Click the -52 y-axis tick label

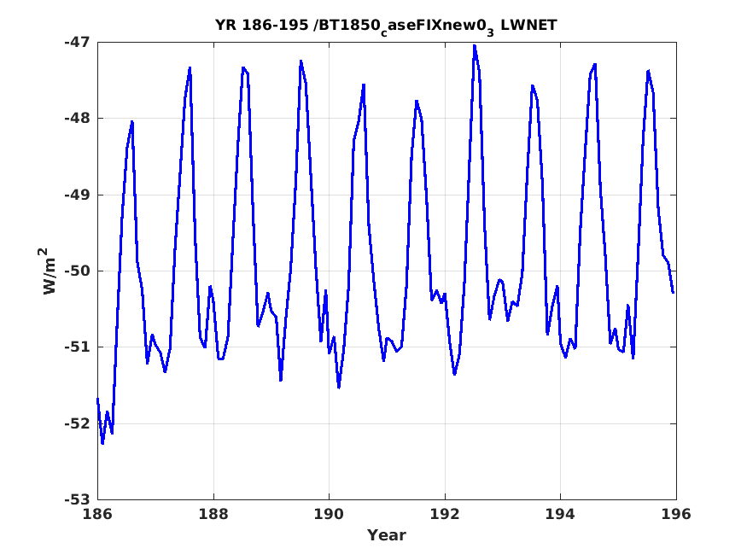(x=77, y=423)
